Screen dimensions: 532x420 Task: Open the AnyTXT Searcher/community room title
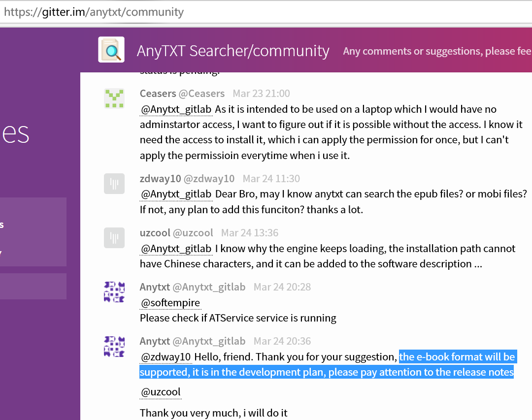[x=233, y=51]
